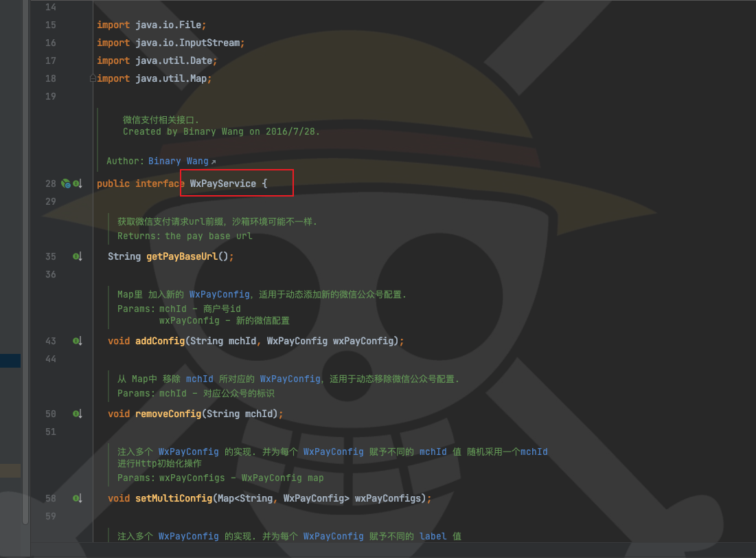
Task: Click the 'Returns: the pay base url' doc line
Action: coord(185,236)
